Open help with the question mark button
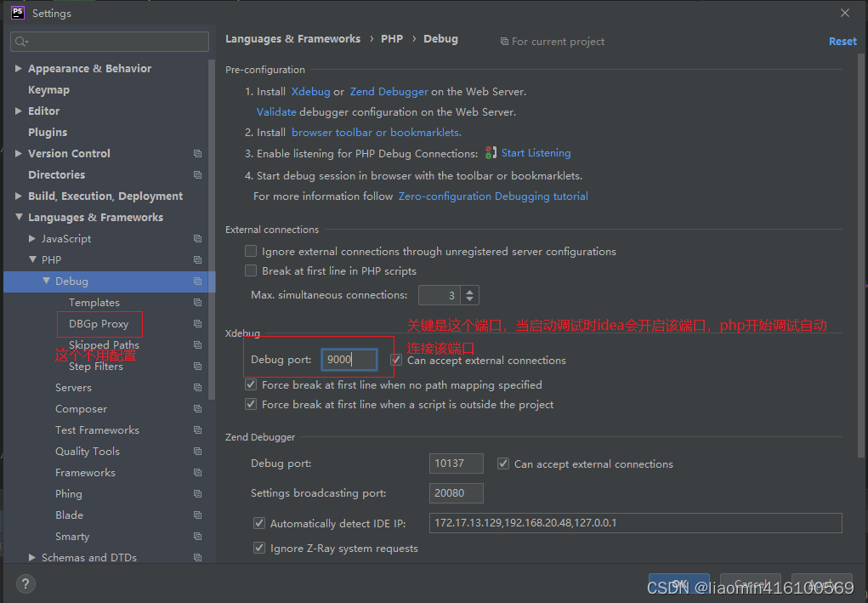Screen dimensions: 868x603 [26, 583]
